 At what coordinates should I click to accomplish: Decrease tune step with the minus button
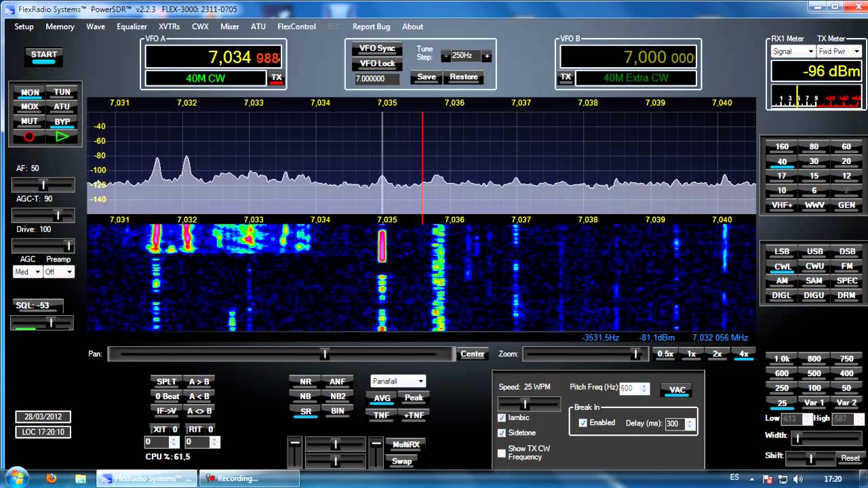click(x=446, y=56)
